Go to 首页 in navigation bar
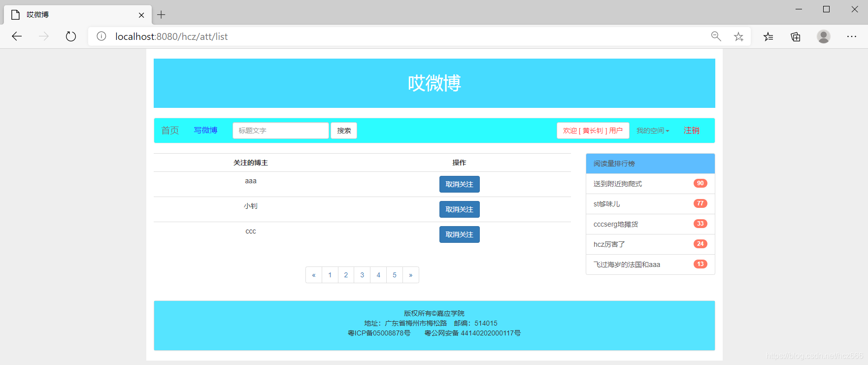The image size is (868, 365). [170, 131]
